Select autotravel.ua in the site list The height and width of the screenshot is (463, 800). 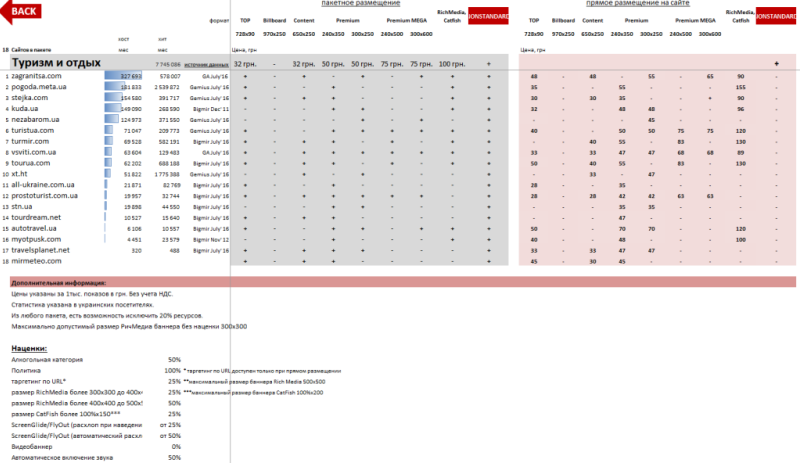34,228
